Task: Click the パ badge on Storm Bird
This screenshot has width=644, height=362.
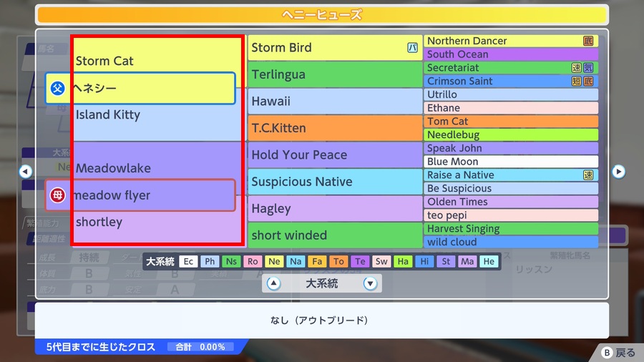Action: click(412, 48)
